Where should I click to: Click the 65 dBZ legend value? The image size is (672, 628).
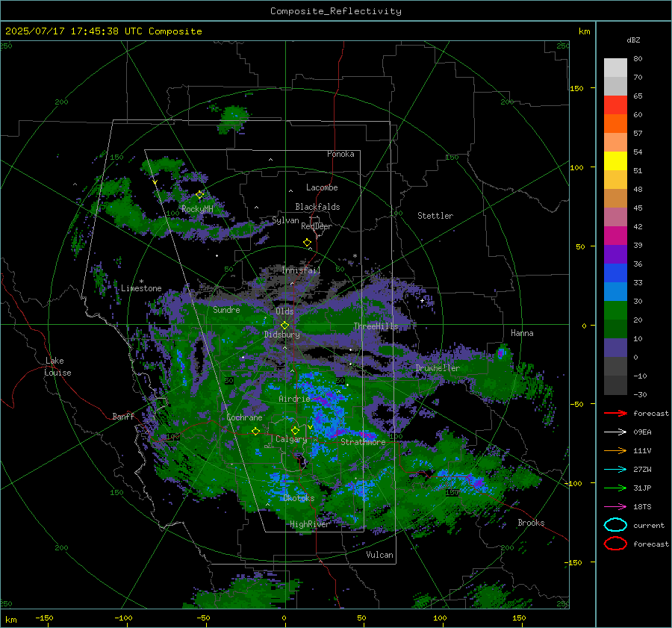(638, 96)
